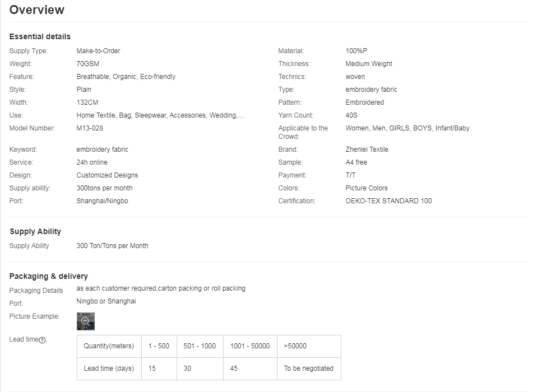This screenshot has height=392, width=537.
Task: Click the Overview heading
Action: (x=37, y=10)
